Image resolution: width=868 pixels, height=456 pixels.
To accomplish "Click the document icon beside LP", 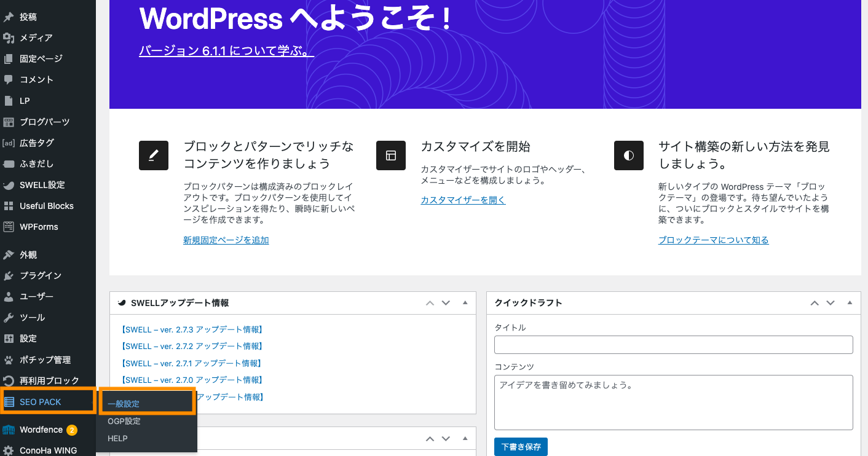I will pos(9,101).
